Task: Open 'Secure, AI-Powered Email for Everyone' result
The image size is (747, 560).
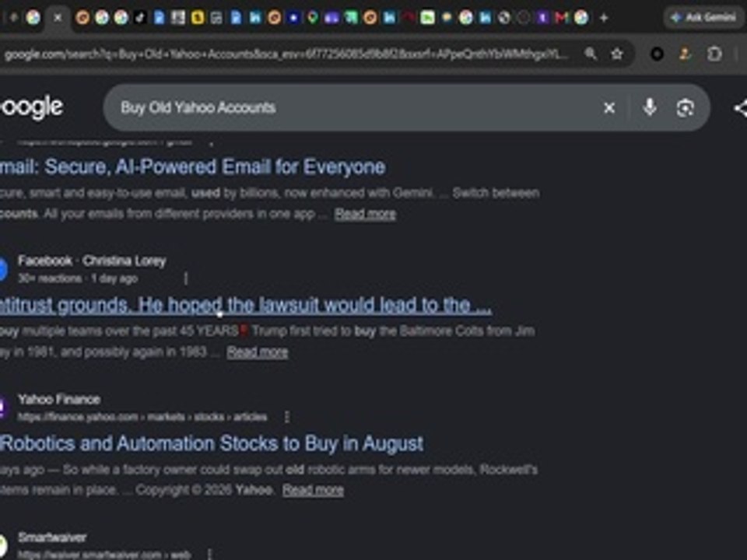Action: [192, 167]
